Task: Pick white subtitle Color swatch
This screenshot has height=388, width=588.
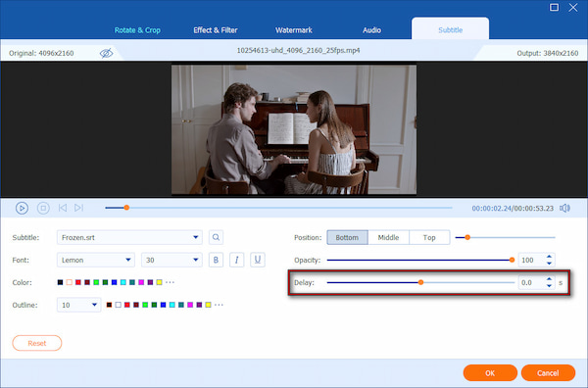Action: [x=69, y=282]
